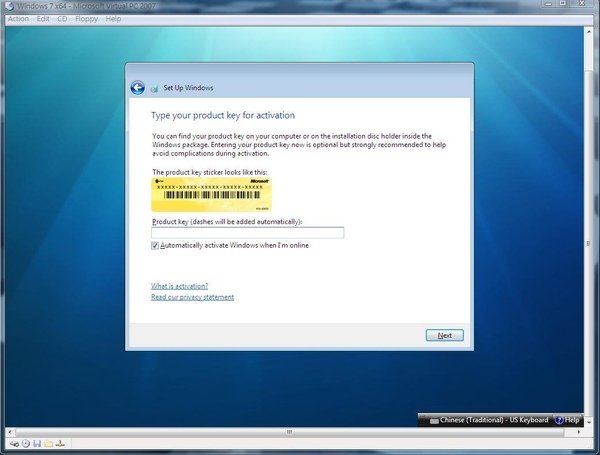Minimize the Virtual PC window
Screen dimensions: 600x455
tap(548, 3)
